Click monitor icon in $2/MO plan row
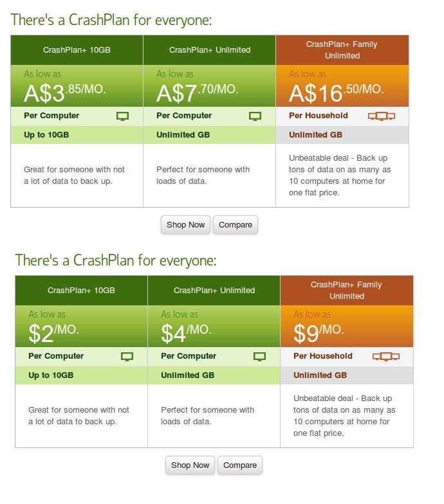Viewport: 444px width, 504px height. pyautogui.click(x=127, y=356)
